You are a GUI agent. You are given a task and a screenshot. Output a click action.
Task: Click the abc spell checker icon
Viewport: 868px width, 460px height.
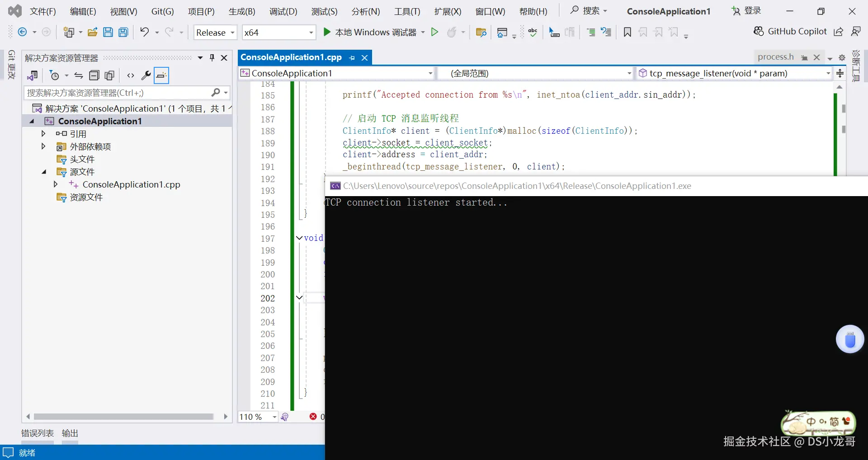[x=533, y=32]
